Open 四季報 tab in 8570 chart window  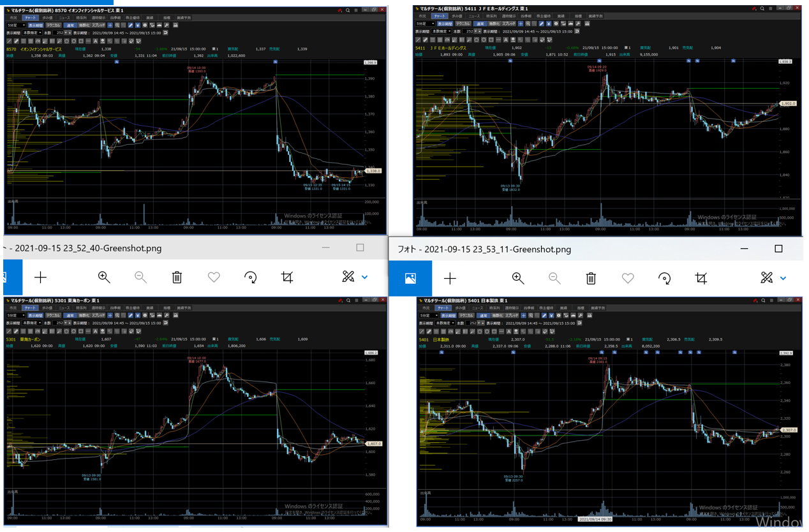[115, 18]
